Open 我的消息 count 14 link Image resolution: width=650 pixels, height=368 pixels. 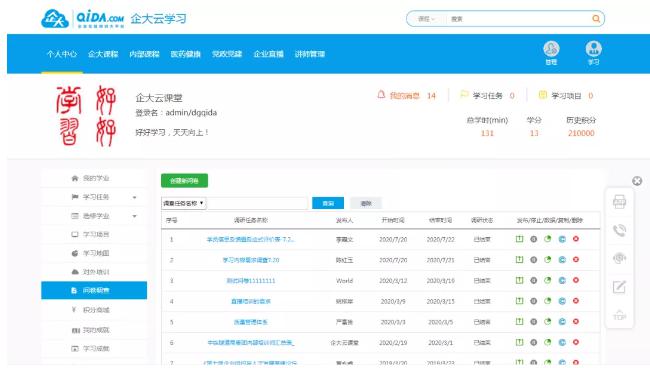[x=431, y=96]
